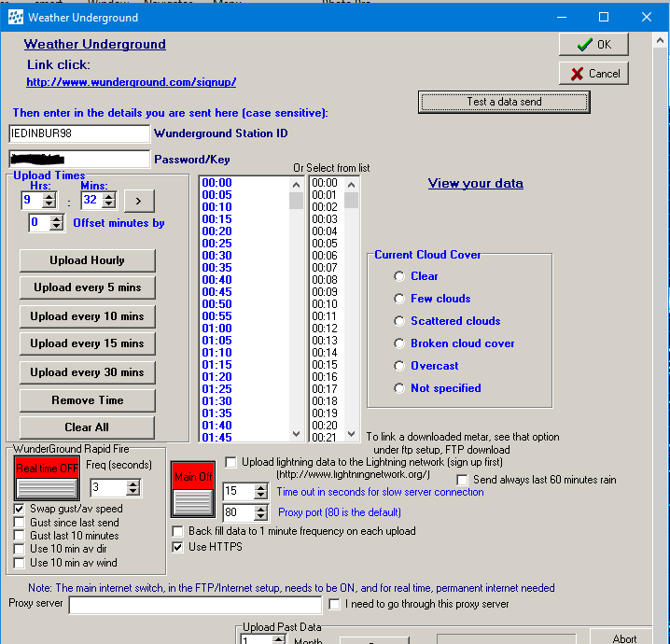Select 00:30 in the blue upload times list

click(x=216, y=256)
